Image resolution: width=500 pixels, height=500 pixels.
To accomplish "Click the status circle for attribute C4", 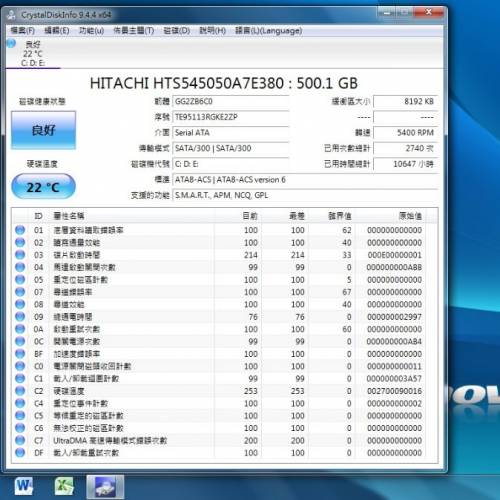I will (20, 403).
